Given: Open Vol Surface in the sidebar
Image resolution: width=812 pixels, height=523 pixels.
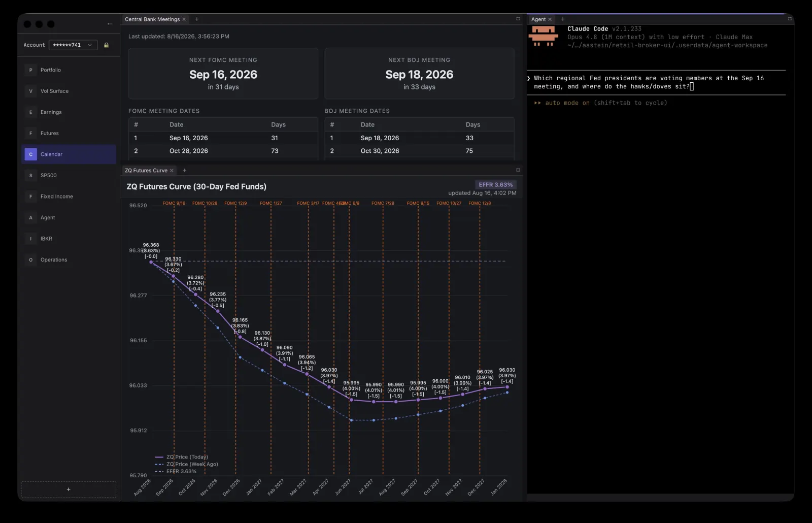Looking at the screenshot, I should click(69, 91).
